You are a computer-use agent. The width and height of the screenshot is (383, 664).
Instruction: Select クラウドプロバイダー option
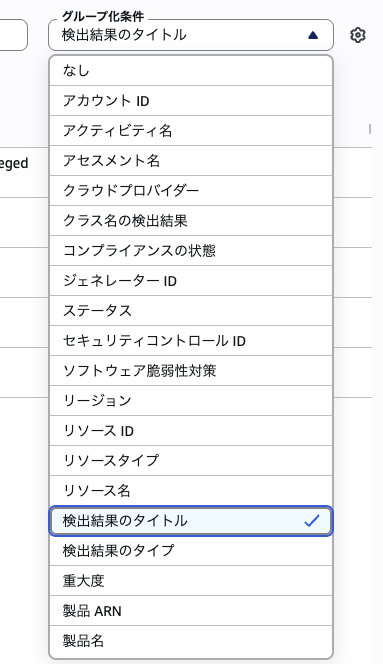[191, 191]
